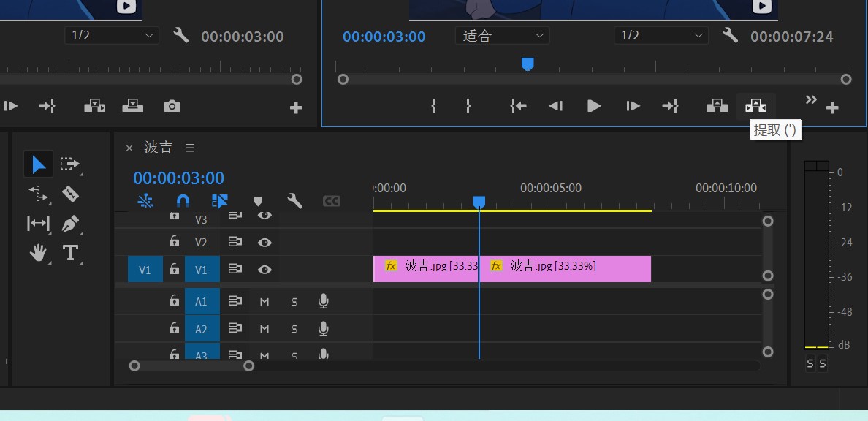Toggle timeline Snap magnet
868x421 pixels.
(183, 200)
